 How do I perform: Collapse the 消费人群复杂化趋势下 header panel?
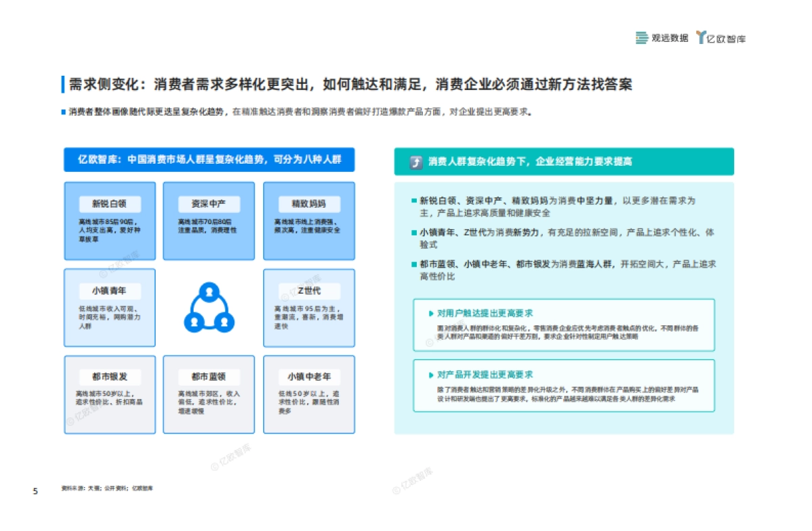tap(565, 161)
